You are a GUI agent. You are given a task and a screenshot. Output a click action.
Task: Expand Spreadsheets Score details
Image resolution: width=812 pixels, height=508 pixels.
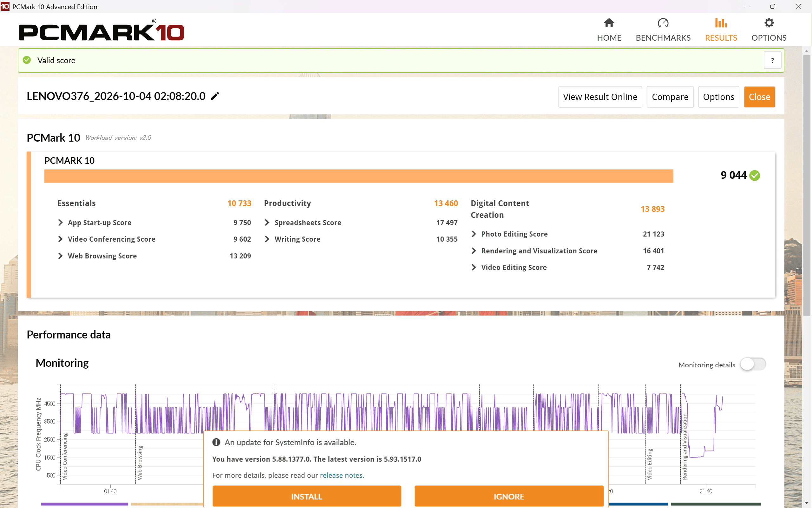pyautogui.click(x=267, y=223)
